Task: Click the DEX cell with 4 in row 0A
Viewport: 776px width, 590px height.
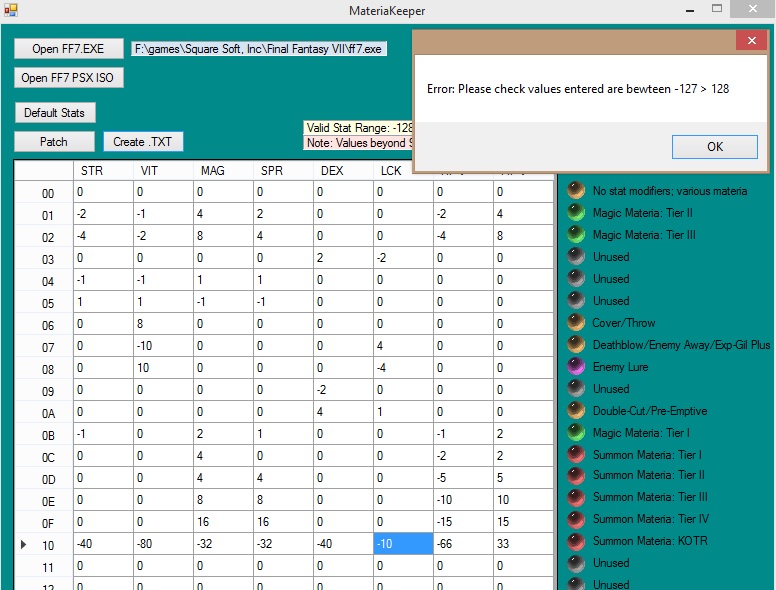Action: [x=343, y=411]
